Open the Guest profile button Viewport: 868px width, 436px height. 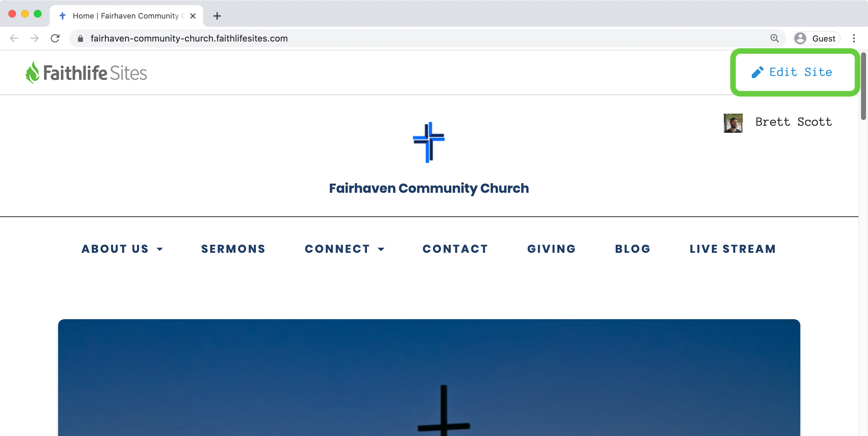(816, 38)
